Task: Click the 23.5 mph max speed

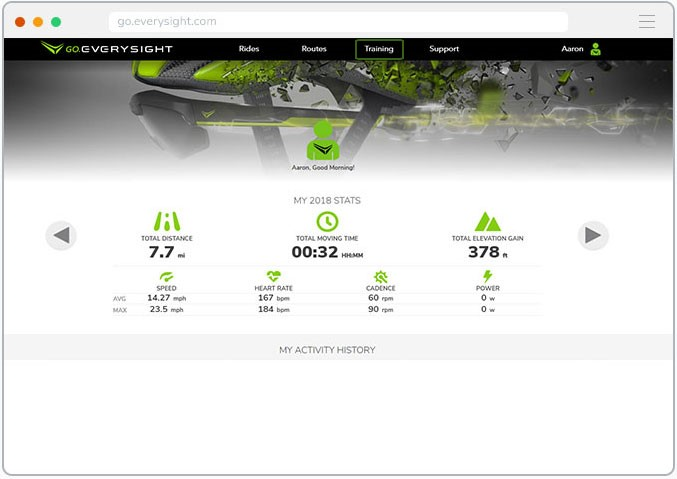Action: [166, 309]
